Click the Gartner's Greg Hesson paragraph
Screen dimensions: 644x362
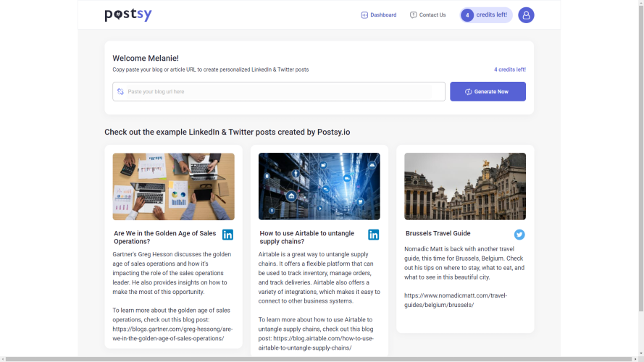click(x=172, y=273)
